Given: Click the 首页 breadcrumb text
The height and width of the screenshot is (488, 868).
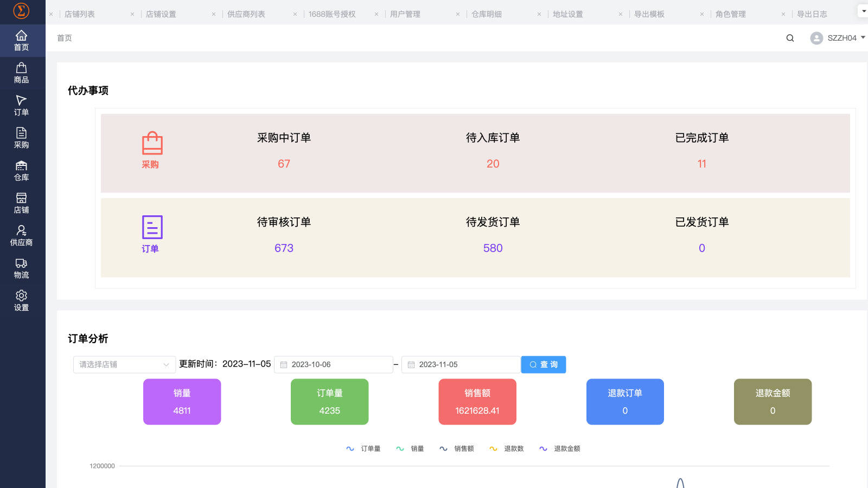Looking at the screenshot, I should 65,38.
